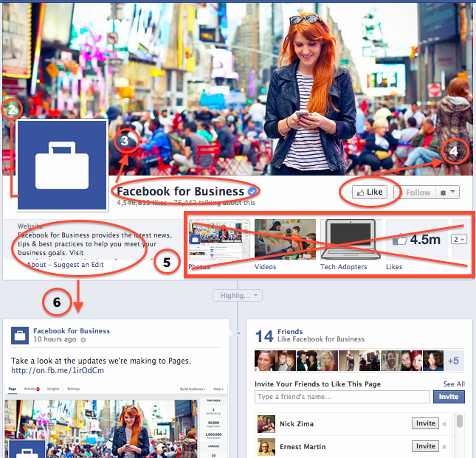Click the timeline dot beside the first post
The height and width of the screenshot is (458, 476).
238,333
